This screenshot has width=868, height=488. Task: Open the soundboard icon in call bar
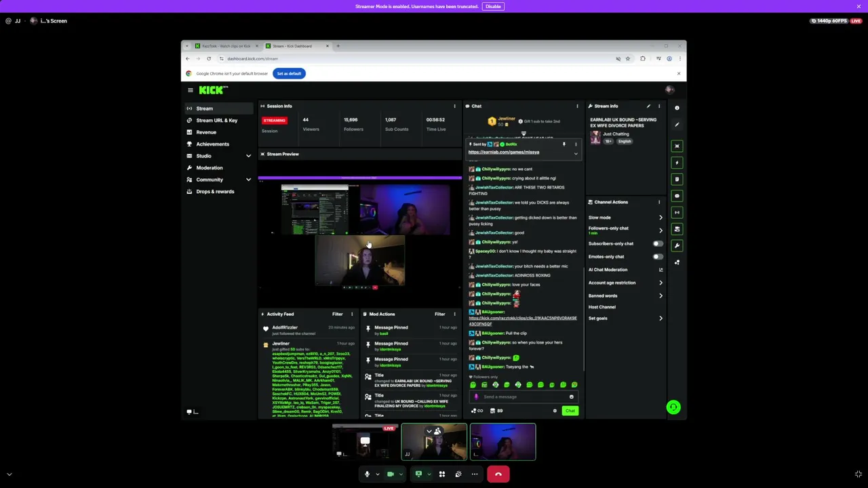[x=458, y=474]
